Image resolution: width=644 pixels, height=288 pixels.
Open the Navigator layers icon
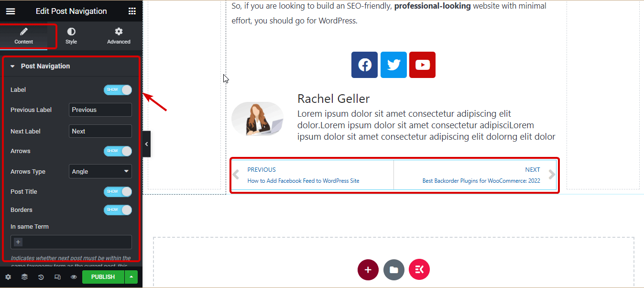tap(24, 277)
